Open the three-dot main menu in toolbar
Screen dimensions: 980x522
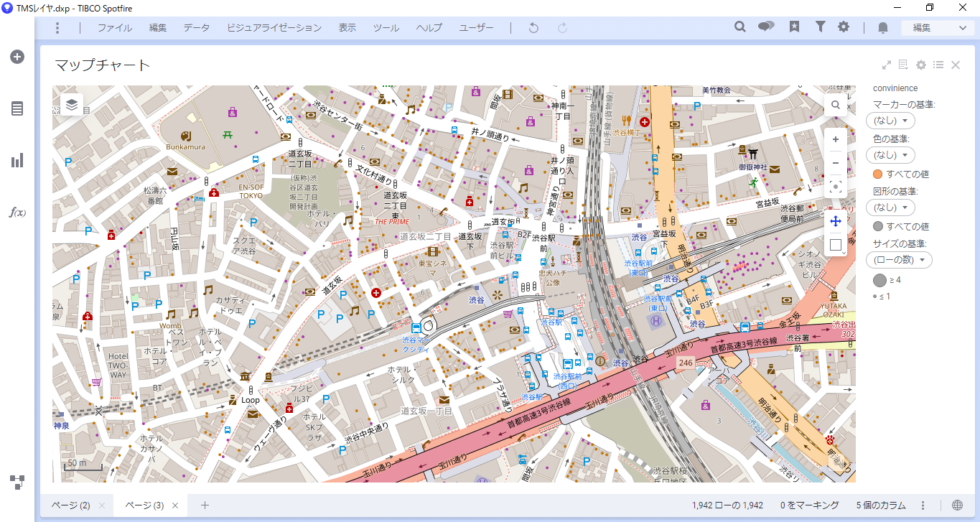click(57, 28)
